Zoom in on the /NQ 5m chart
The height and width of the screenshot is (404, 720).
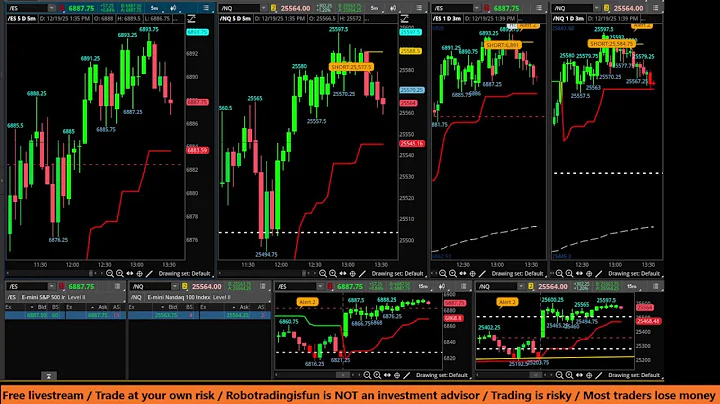(x=333, y=273)
